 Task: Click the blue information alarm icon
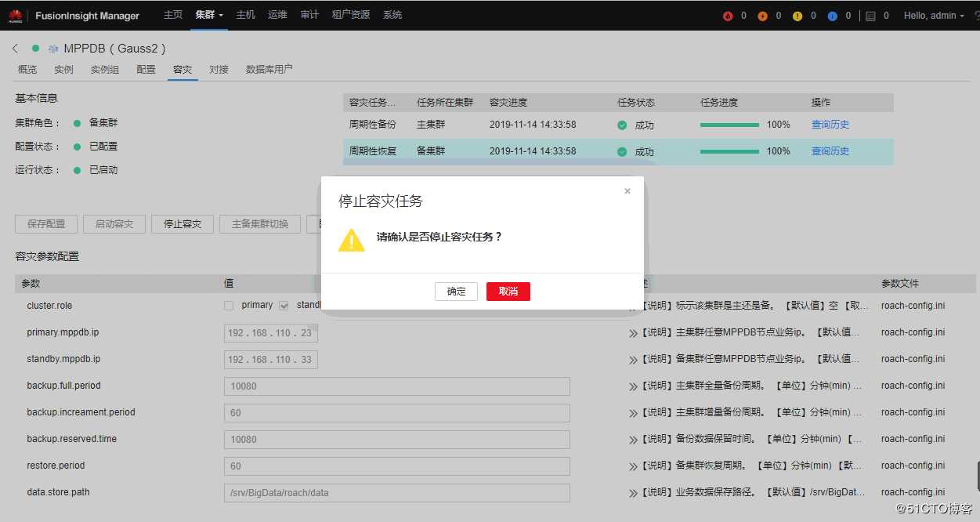833,14
